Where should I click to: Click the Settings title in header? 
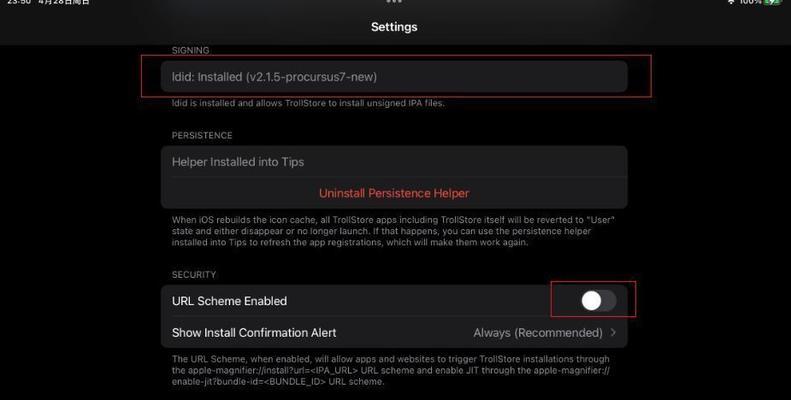[x=394, y=27]
